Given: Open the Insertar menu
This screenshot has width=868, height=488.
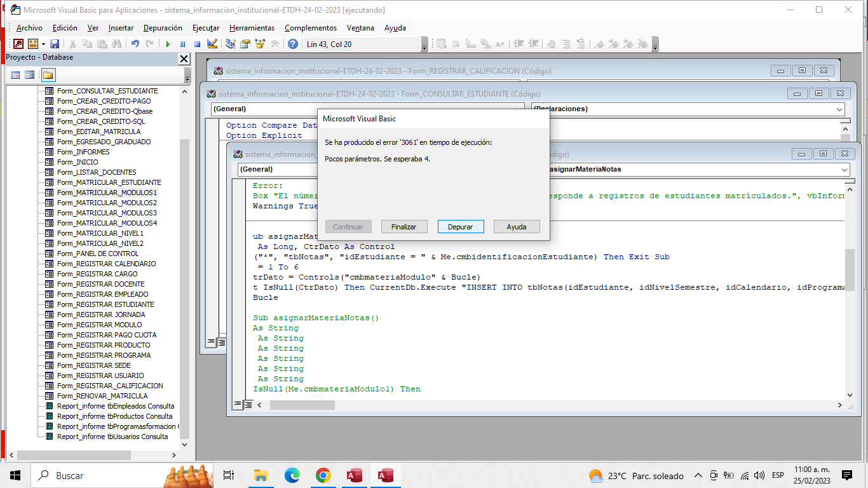Looking at the screenshot, I should pos(121,28).
